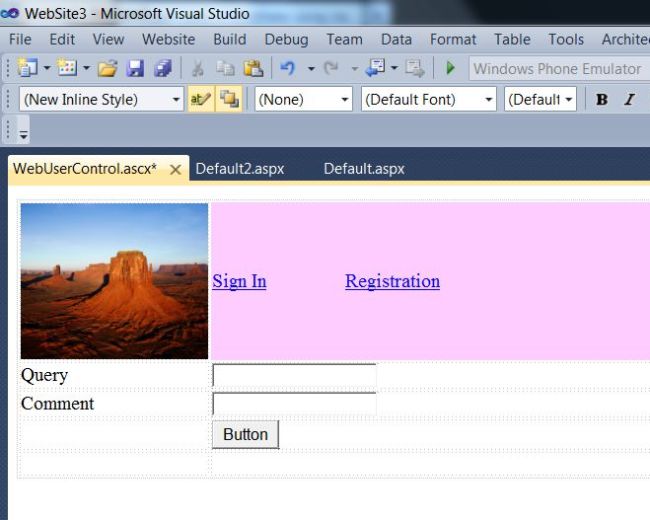
Task: Click the Redo arrow icon
Action: [x=331, y=68]
